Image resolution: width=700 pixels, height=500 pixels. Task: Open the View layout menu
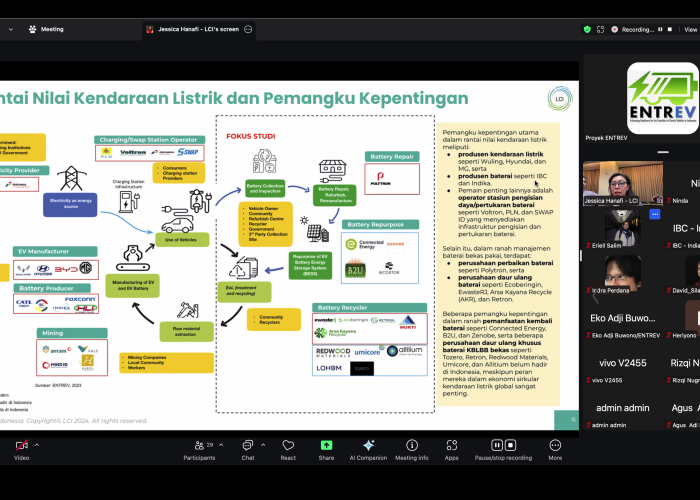pos(690,29)
